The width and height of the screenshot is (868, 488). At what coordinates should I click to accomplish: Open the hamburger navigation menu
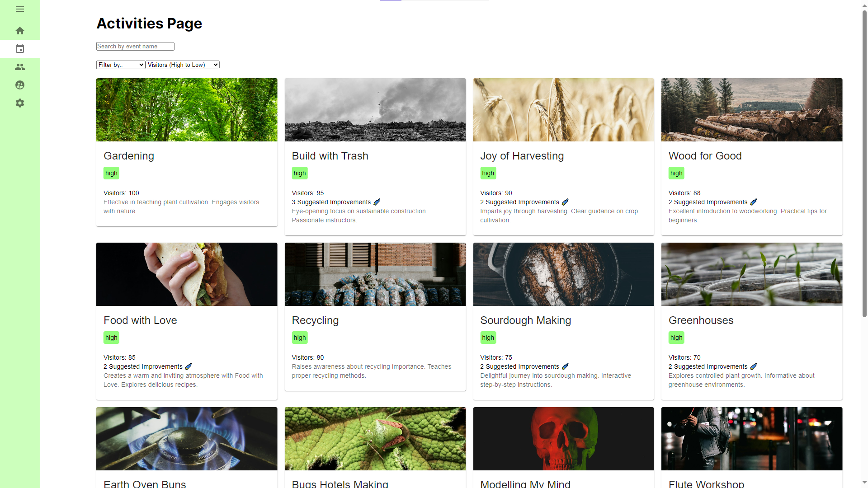pos(20,9)
